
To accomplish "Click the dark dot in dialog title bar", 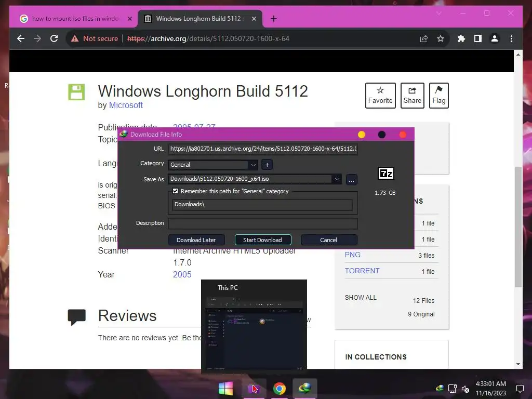I will (382, 135).
